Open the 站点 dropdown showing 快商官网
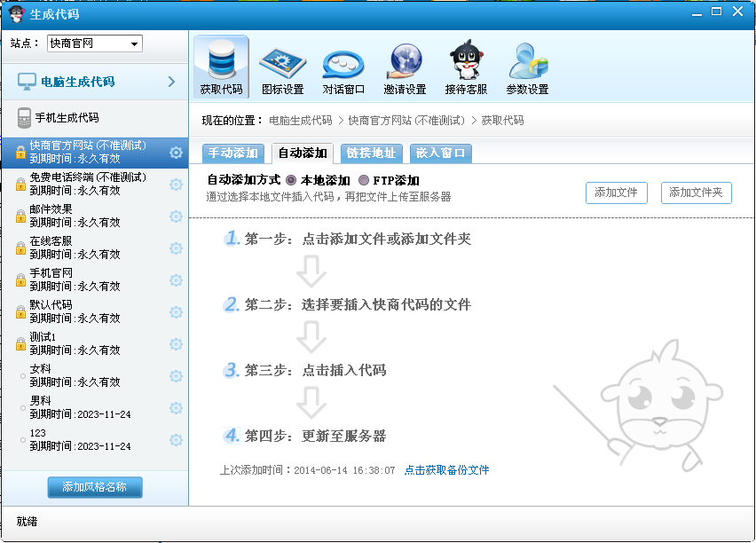Image resolution: width=756 pixels, height=543 pixels. [94, 43]
